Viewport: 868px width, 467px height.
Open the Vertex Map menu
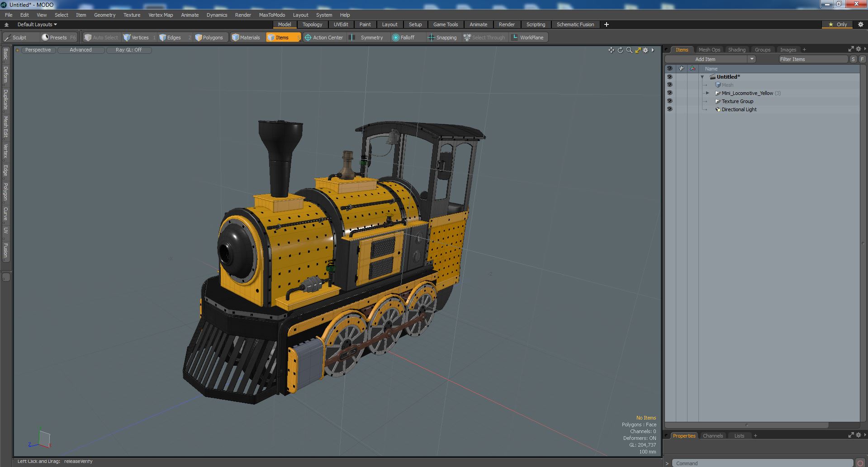(x=161, y=15)
